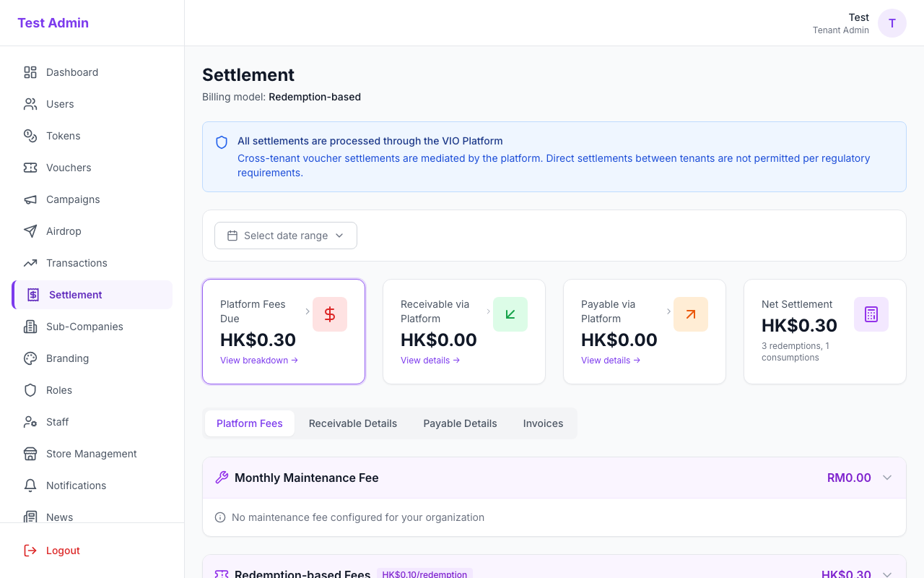The image size is (924, 578).
Task: Open the Select date range dropdown
Action: [286, 235]
